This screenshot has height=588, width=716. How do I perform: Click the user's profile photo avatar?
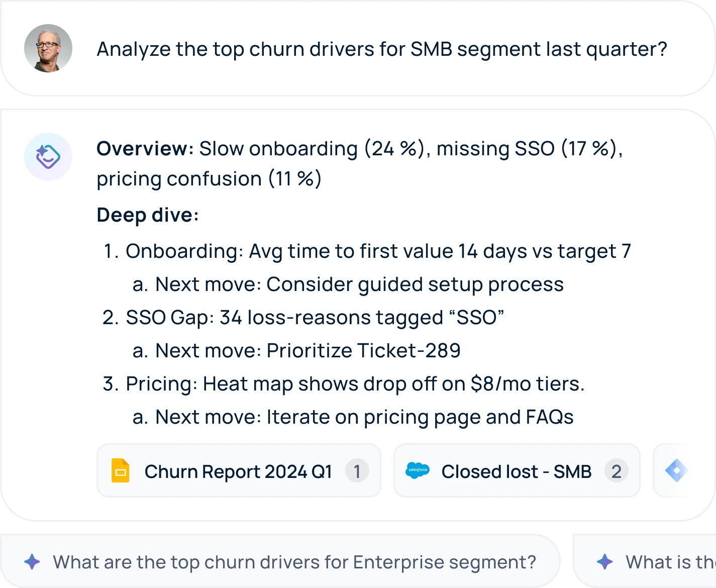click(x=48, y=48)
